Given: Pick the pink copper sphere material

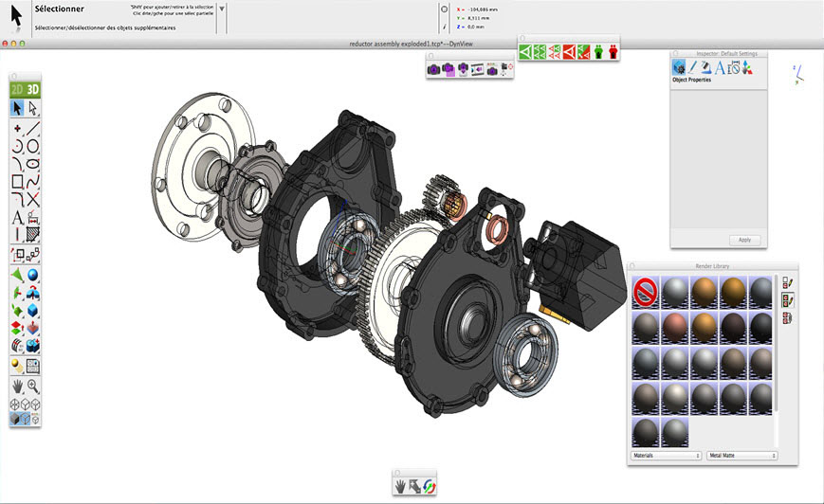Looking at the screenshot, I should pyautogui.click(x=675, y=328).
